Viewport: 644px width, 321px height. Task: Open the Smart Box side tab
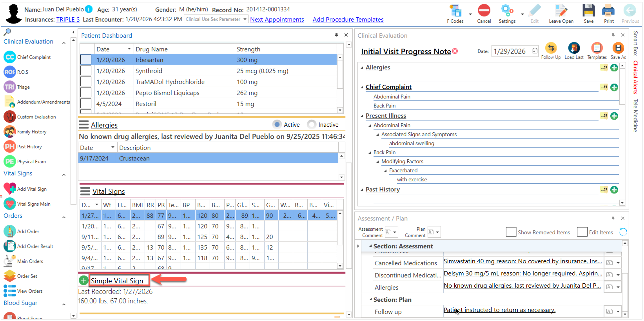coord(635,43)
